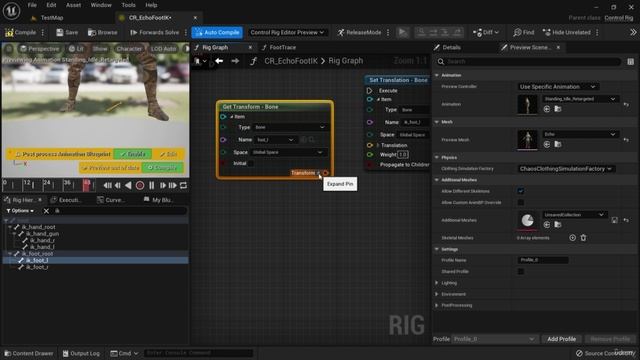Click Hide Unrelated nodes
This screenshot has height=360, width=640.
[567, 32]
